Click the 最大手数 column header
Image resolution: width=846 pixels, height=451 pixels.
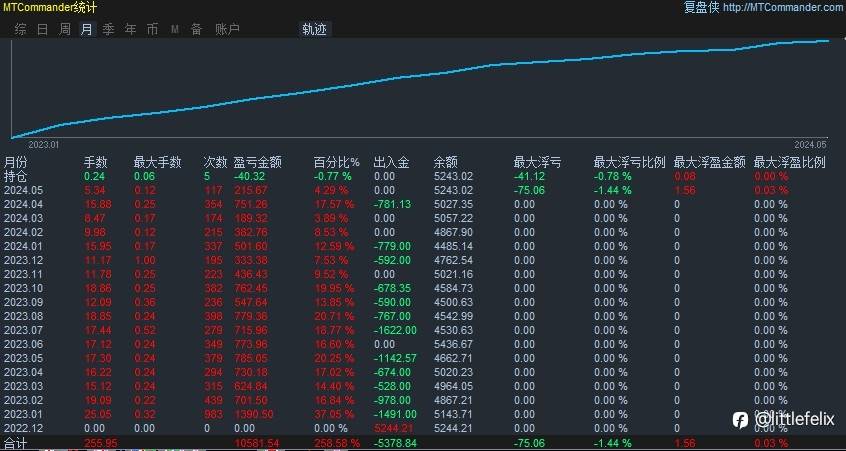pyautogui.click(x=158, y=162)
